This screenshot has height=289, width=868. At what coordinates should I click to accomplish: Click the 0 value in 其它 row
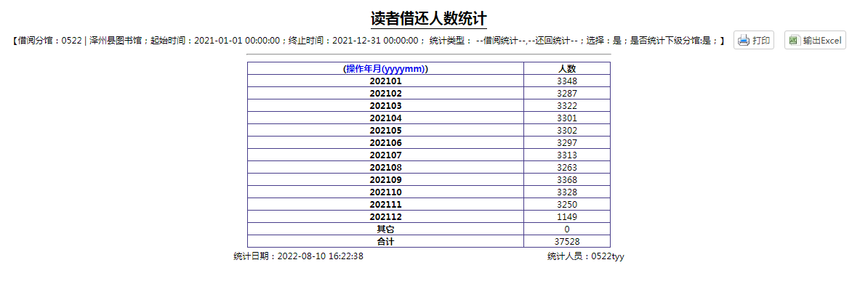pos(567,229)
